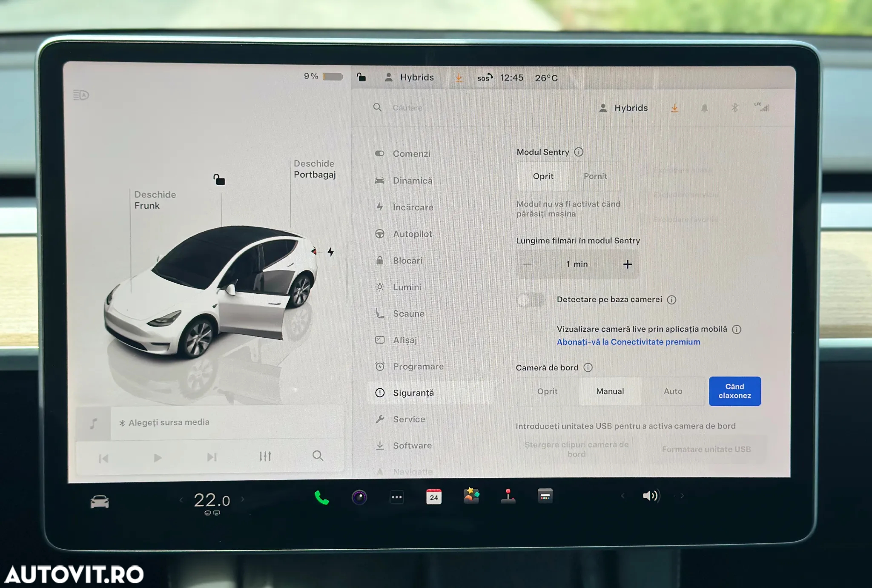
Task: Tap the lock icon in the status bar
Action: (361, 77)
